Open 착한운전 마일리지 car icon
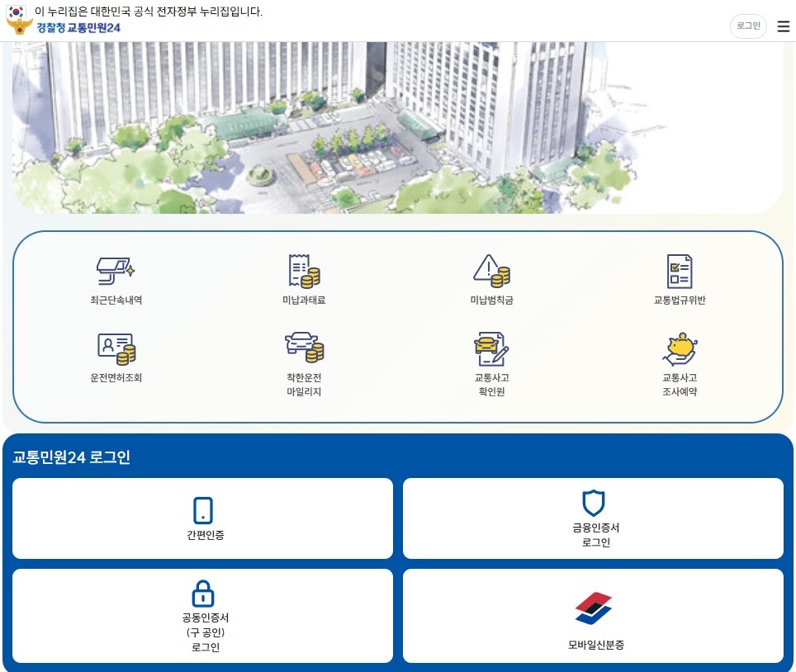Viewport: 796px width, 672px height. (x=303, y=348)
